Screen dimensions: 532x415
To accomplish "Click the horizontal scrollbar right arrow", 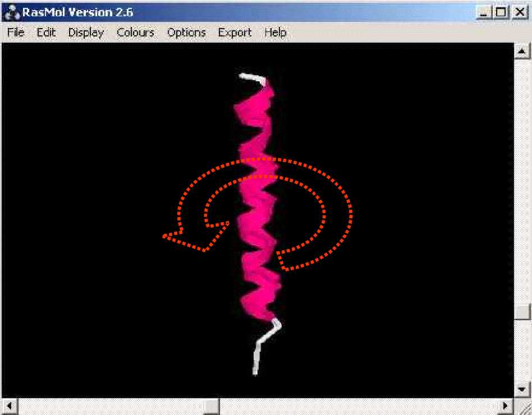I will 507,405.
